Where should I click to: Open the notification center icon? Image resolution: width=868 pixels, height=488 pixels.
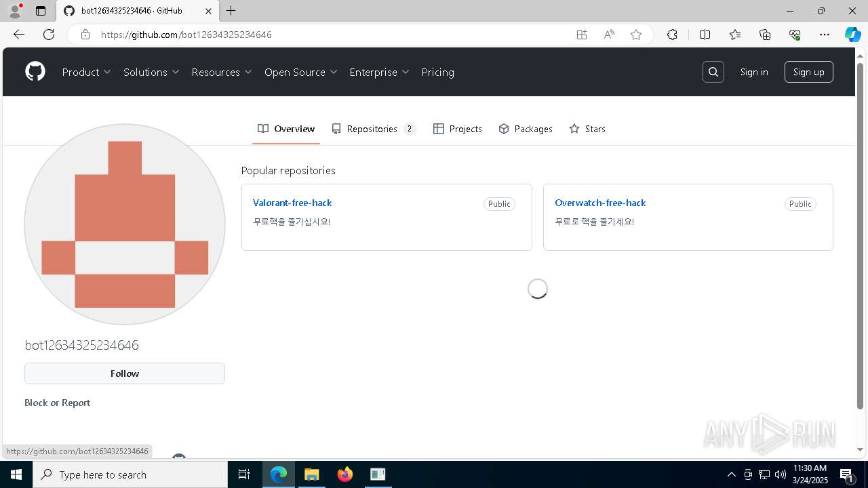pos(847,474)
